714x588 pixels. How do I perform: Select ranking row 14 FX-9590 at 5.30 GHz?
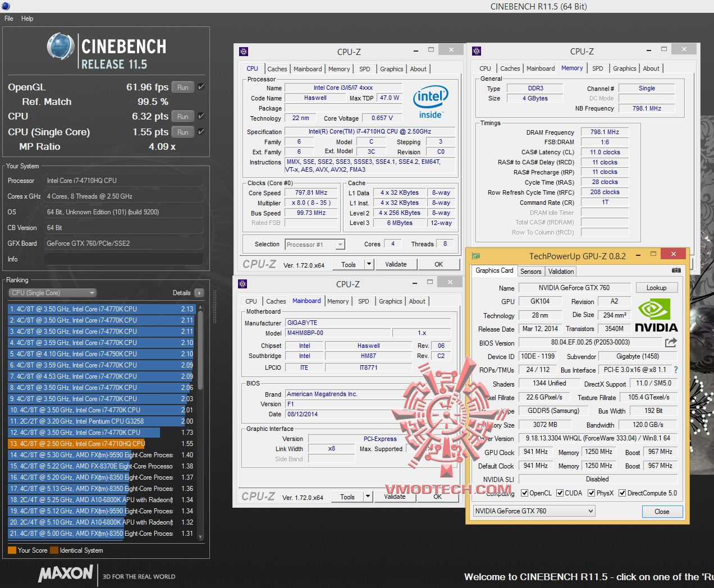point(101,455)
